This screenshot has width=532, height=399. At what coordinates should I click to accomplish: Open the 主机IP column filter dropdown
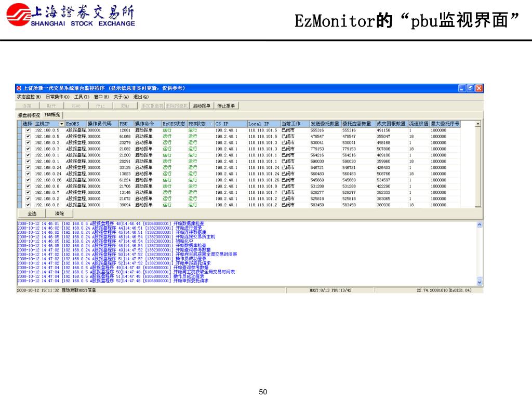click(61, 124)
